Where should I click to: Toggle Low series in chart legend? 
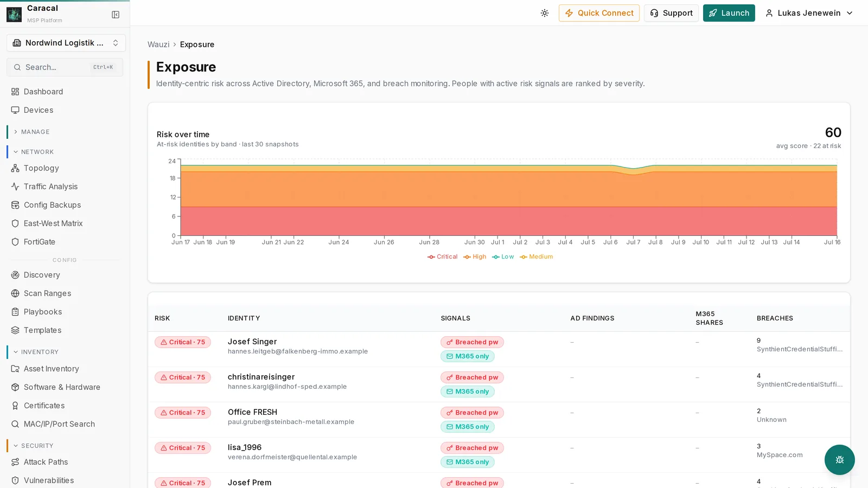coord(503,257)
